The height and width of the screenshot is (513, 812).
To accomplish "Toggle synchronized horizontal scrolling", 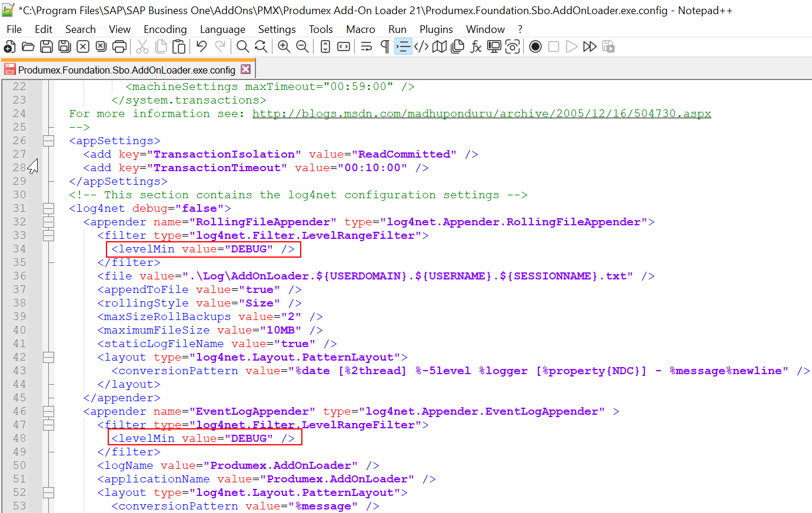I will coord(344,46).
